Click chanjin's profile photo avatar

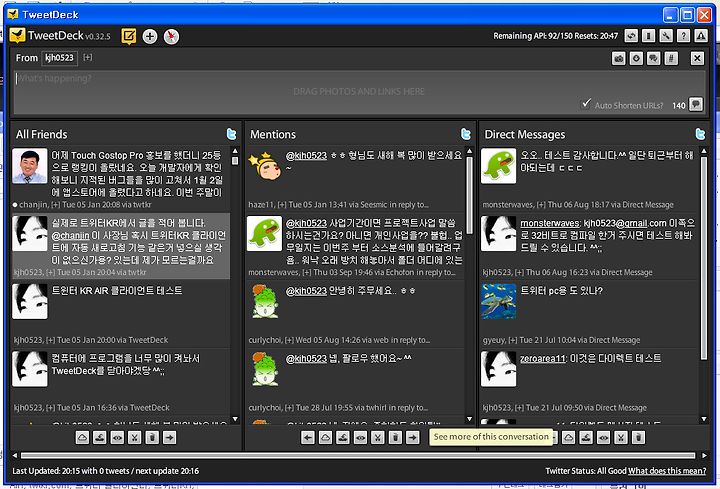(30, 166)
